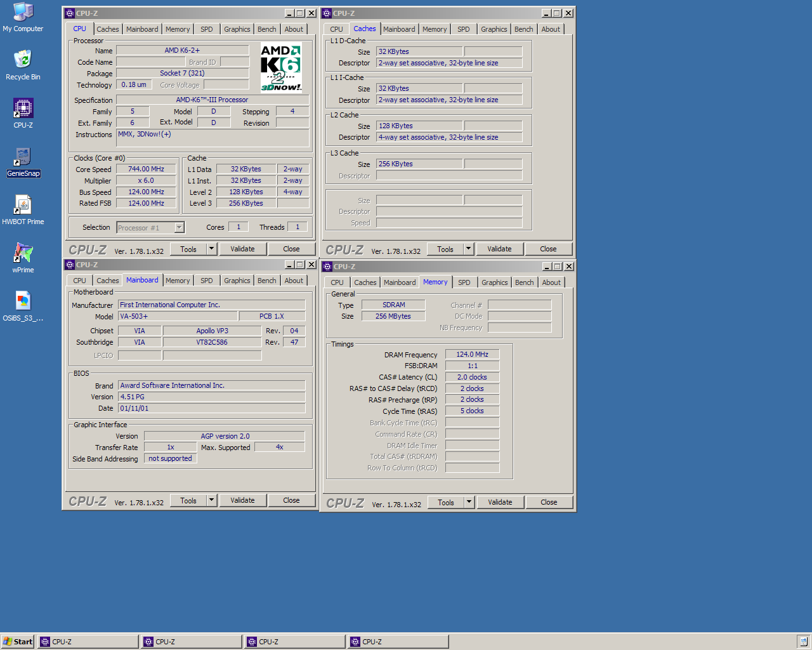Click the Core Speed value 744.00 MHz

point(146,169)
